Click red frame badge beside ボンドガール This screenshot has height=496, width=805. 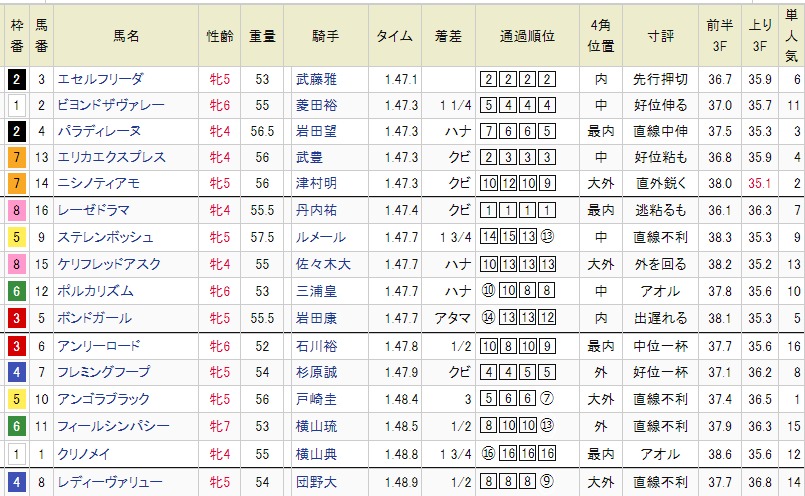click(16, 318)
